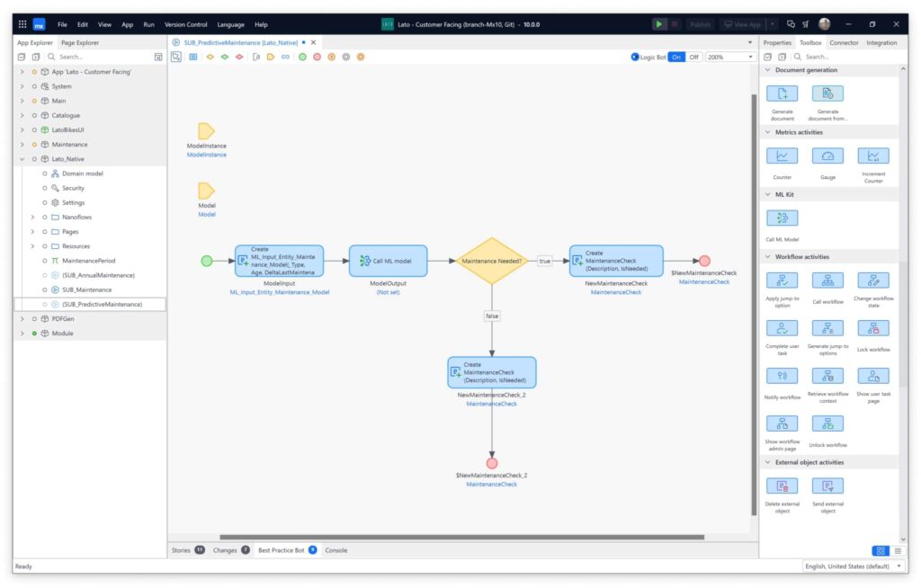The width and height of the screenshot is (921, 588).
Task: Select the Call ML Model toolbox icon
Action: click(x=782, y=218)
